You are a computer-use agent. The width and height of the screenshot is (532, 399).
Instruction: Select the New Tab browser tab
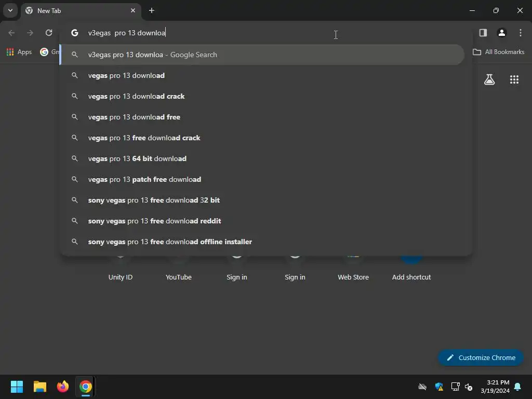click(81, 11)
